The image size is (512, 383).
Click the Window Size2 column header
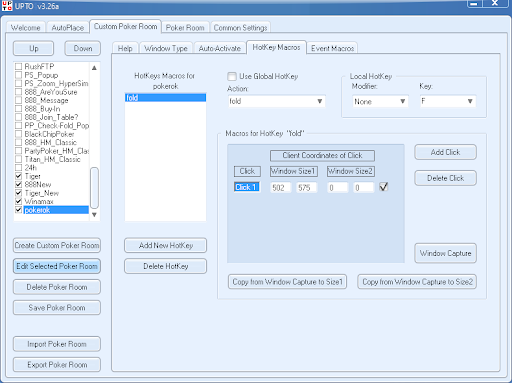350,171
